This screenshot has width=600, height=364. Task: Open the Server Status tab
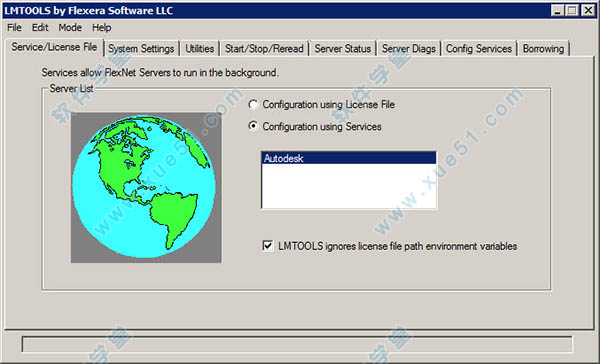point(343,49)
